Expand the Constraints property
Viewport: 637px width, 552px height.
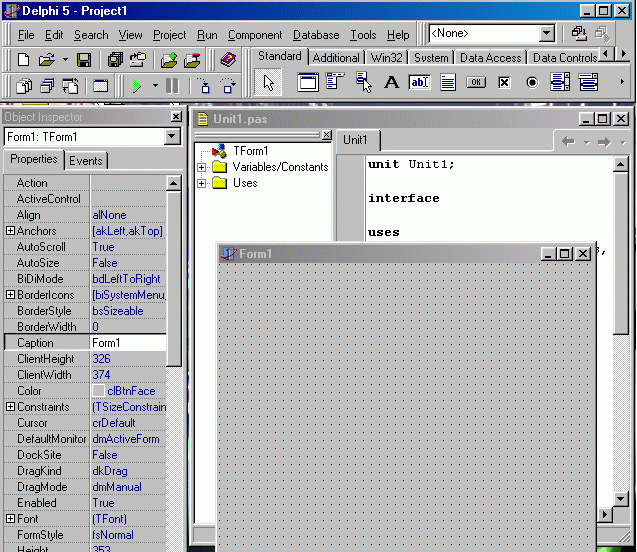pos(11,407)
